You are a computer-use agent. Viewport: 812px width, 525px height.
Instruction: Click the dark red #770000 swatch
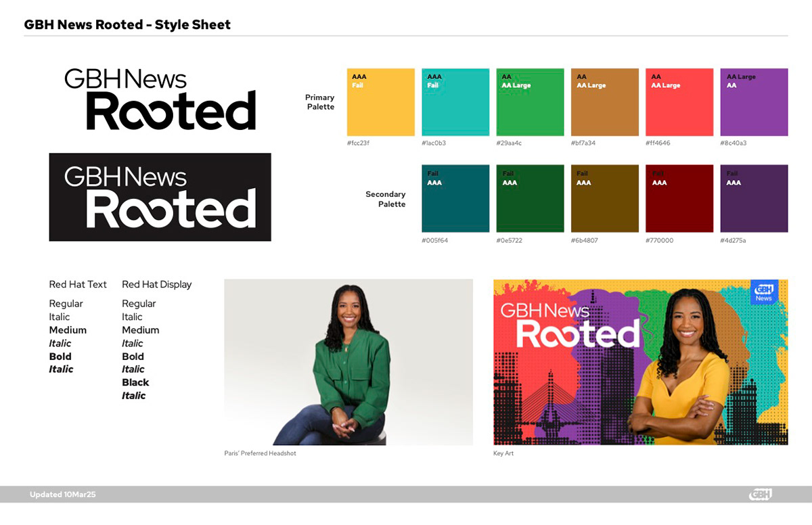click(679, 199)
